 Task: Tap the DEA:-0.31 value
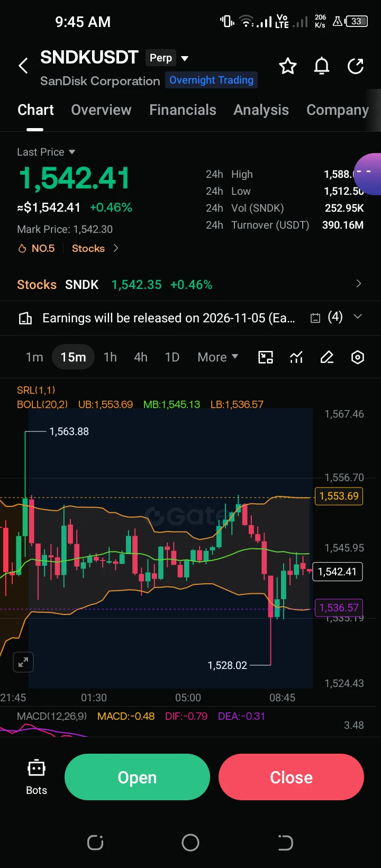tap(241, 716)
